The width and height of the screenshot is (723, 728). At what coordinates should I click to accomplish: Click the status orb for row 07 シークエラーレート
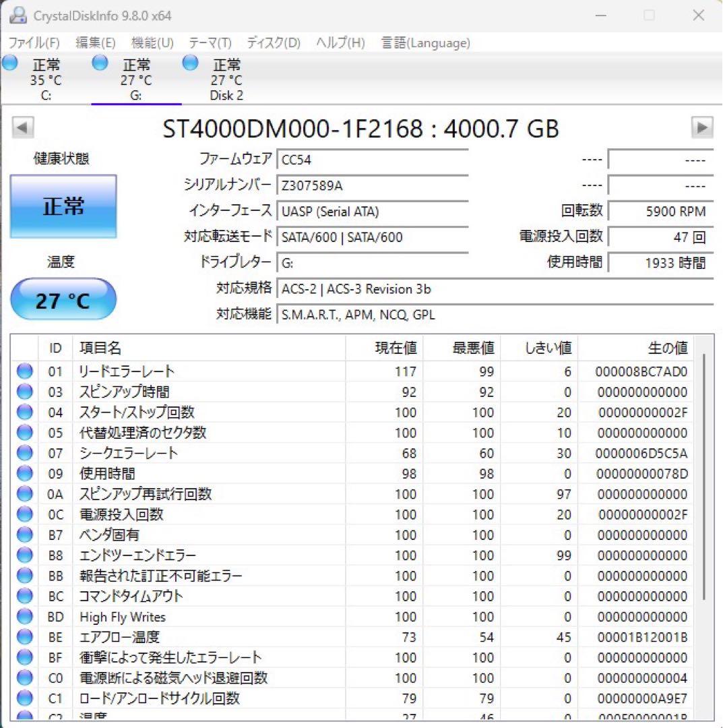(x=25, y=453)
